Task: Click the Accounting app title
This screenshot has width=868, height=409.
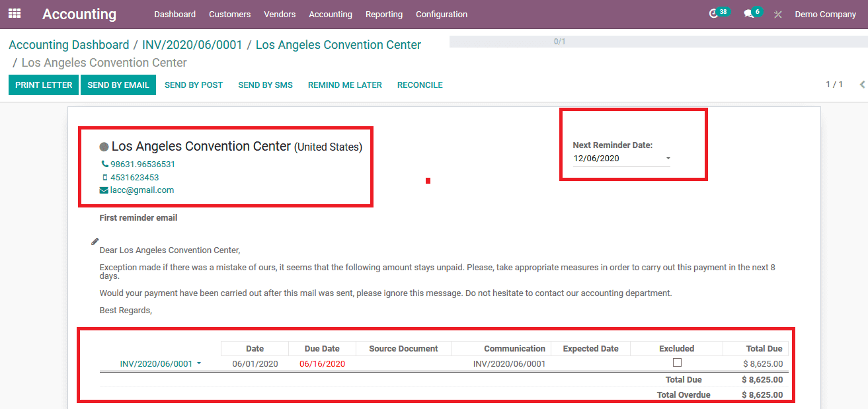Action: coord(79,14)
